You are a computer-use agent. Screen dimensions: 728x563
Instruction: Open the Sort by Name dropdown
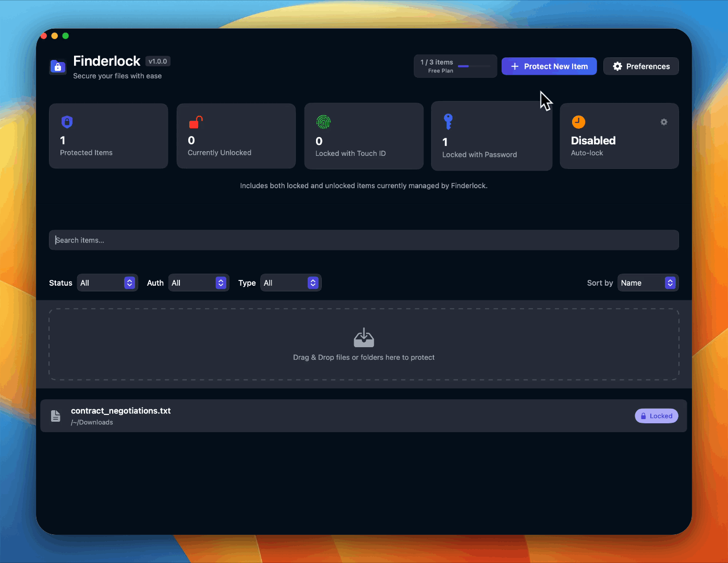pos(648,283)
